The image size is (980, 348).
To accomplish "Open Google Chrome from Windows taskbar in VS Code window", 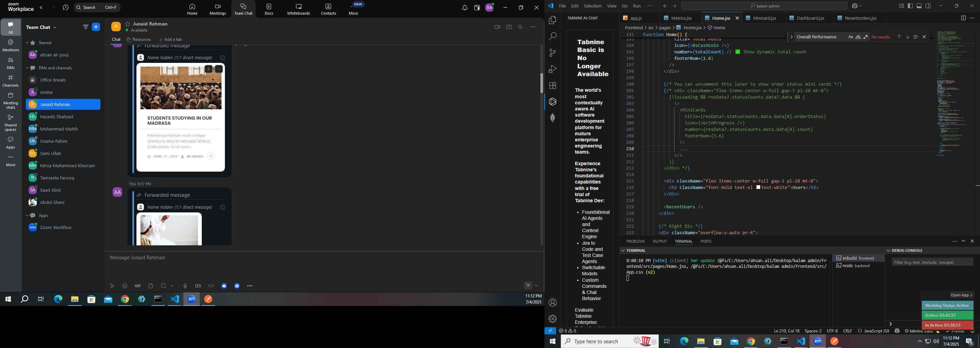I will tap(751, 342).
